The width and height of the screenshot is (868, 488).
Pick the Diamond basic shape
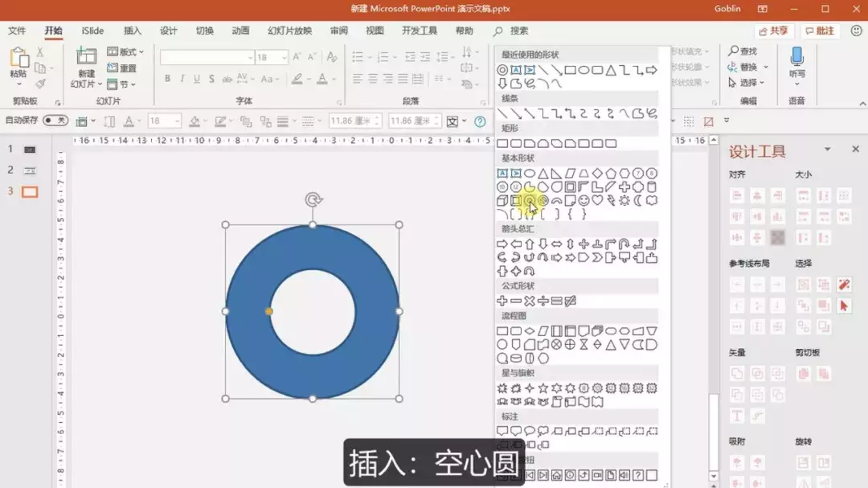(597, 174)
